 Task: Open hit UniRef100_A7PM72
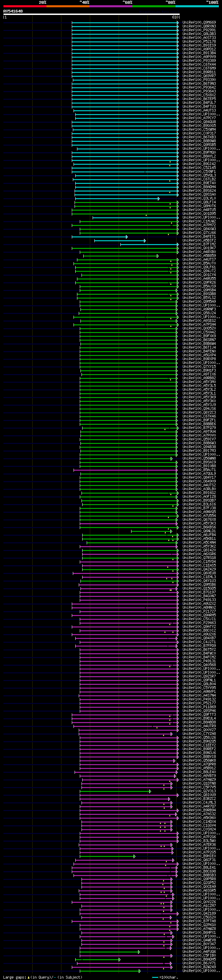[x=199, y=225]
